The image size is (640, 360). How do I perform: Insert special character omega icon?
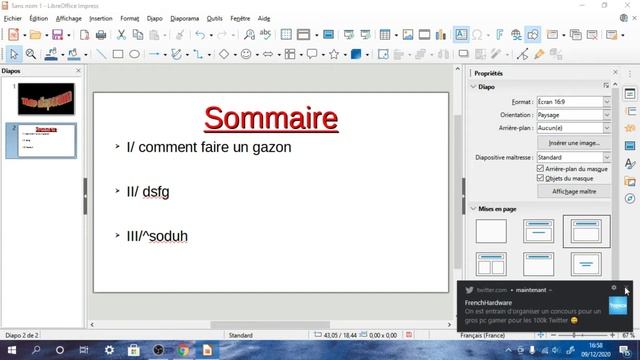coord(477,35)
